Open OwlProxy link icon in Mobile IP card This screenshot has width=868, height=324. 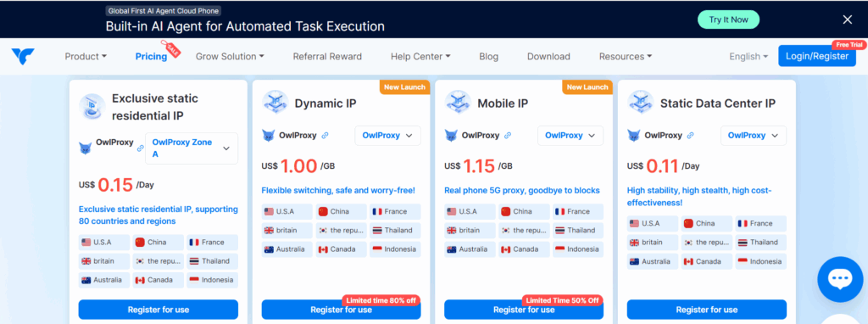tap(508, 136)
